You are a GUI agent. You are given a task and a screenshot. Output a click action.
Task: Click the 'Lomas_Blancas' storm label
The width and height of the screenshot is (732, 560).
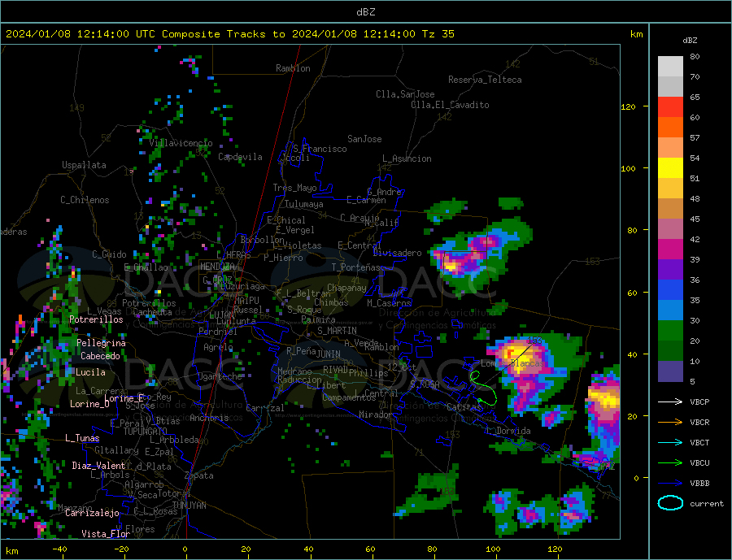(512, 363)
